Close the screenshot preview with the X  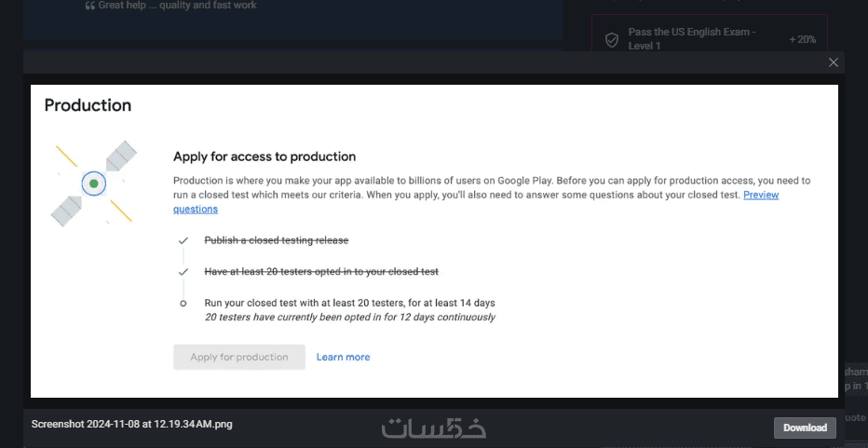click(833, 62)
